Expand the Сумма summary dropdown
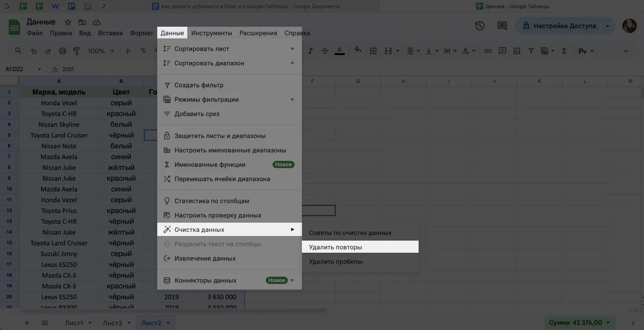This screenshot has width=644, height=330. click(x=608, y=322)
